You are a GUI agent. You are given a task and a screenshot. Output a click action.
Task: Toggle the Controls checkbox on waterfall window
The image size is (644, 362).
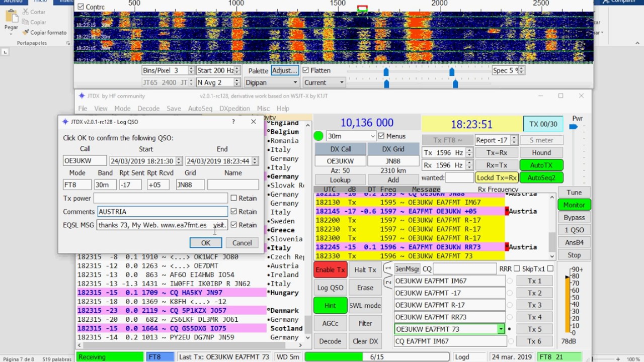81,7
